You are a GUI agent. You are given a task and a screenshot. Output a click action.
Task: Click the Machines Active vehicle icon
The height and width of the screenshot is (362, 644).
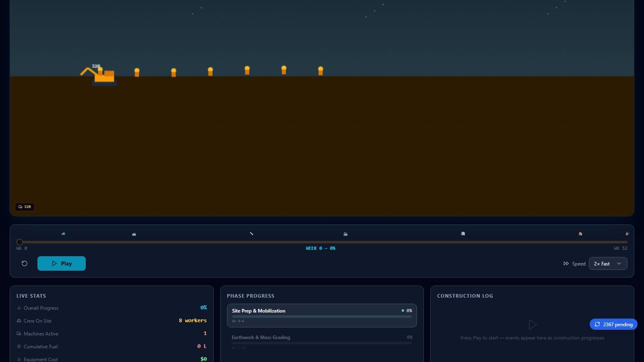pyautogui.click(x=19, y=333)
